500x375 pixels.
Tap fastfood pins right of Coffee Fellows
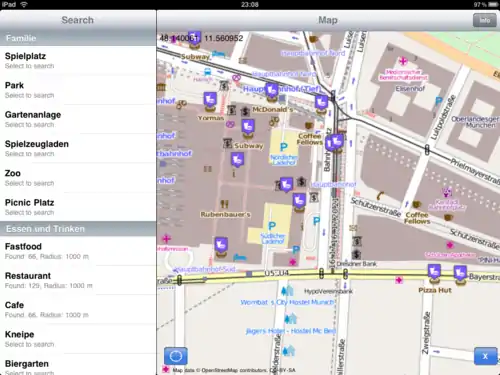(x=334, y=143)
